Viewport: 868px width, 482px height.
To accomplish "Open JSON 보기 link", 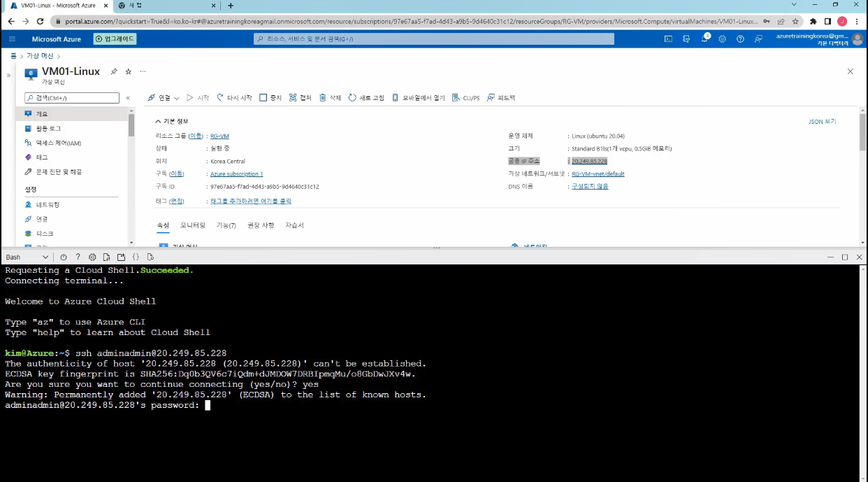I will point(823,121).
